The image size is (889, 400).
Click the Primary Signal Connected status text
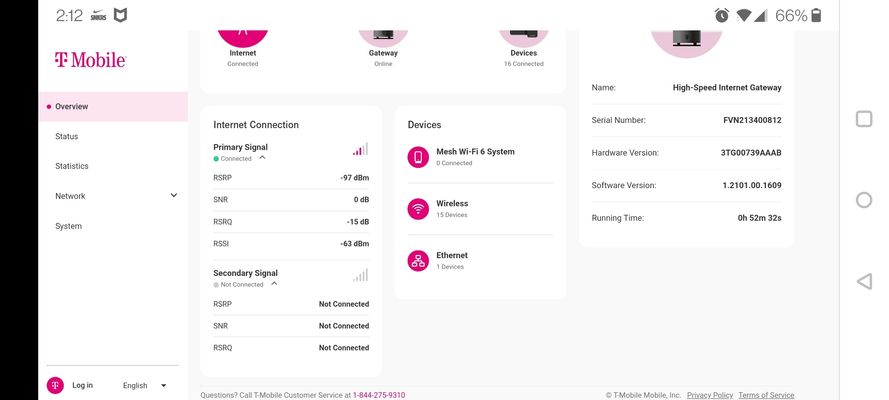tap(236, 159)
